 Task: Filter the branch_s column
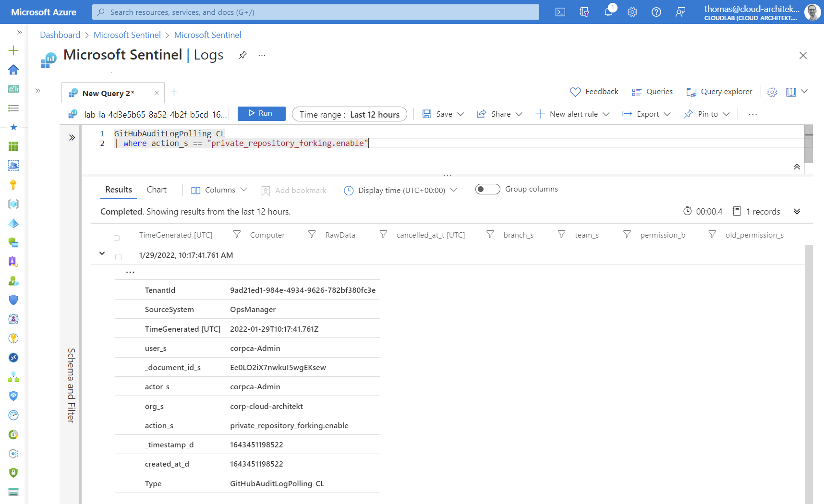[561, 234]
